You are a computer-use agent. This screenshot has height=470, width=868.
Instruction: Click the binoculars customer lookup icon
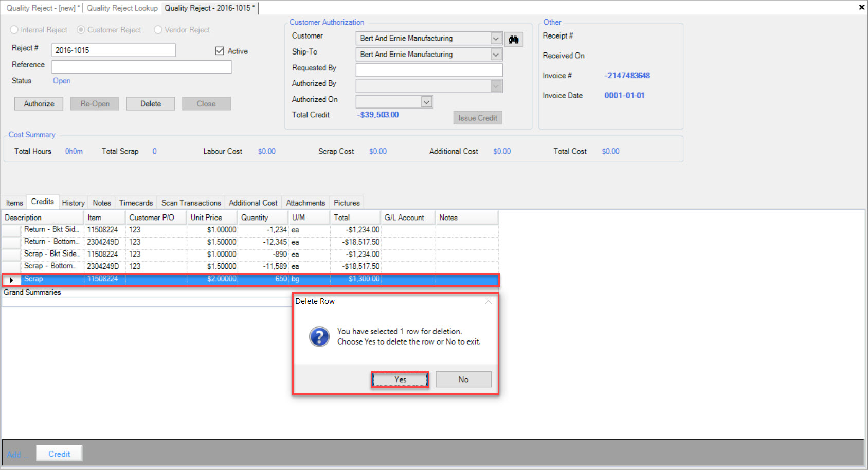click(x=514, y=39)
